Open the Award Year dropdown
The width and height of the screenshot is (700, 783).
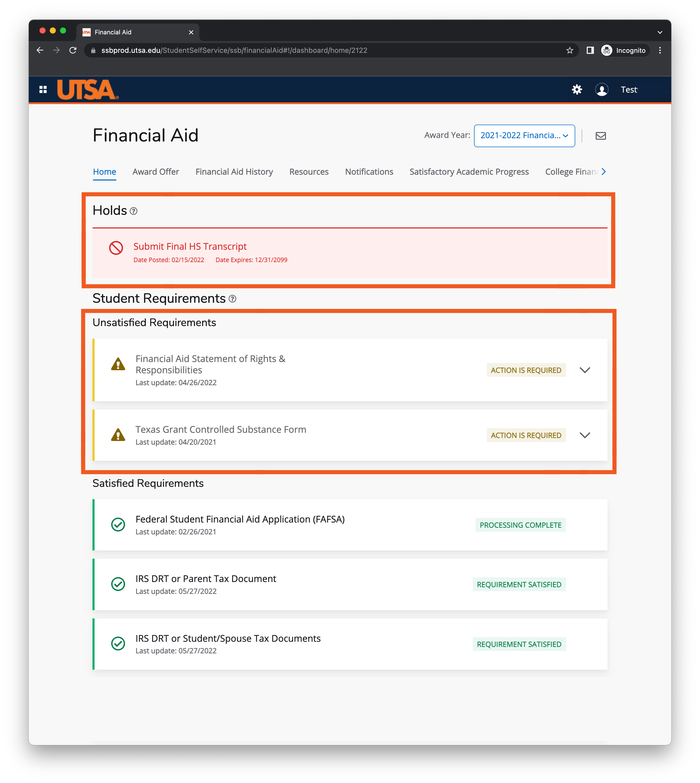524,136
